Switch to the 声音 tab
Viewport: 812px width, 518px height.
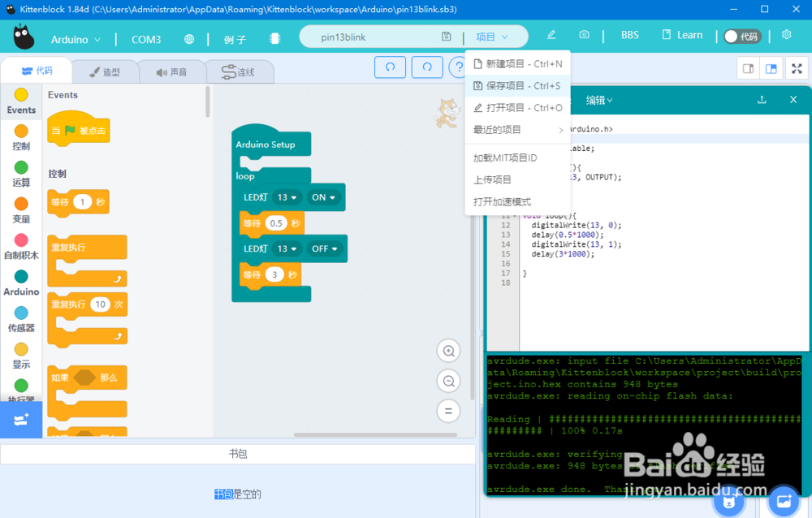click(x=172, y=72)
